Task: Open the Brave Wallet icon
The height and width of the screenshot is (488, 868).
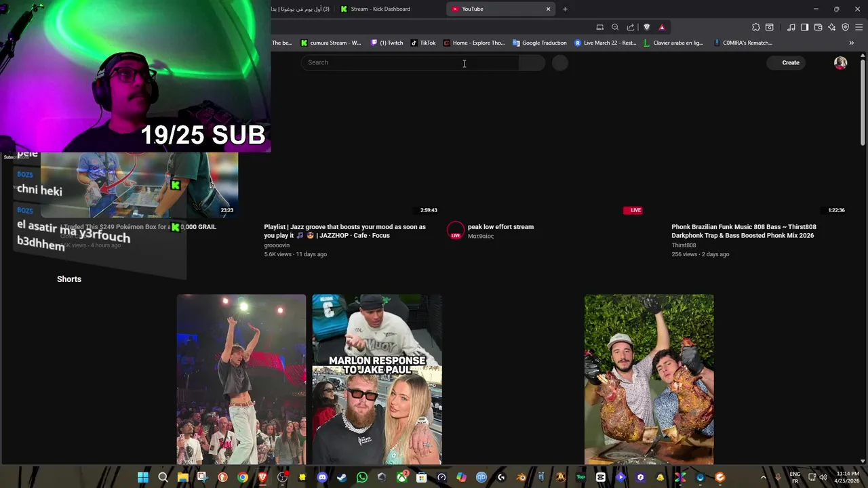Action: point(818,27)
